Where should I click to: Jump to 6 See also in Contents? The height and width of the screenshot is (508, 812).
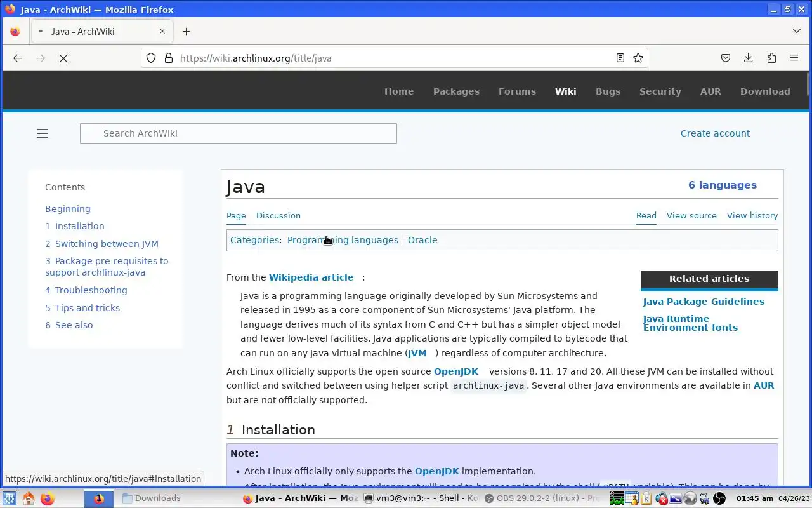tap(69, 325)
